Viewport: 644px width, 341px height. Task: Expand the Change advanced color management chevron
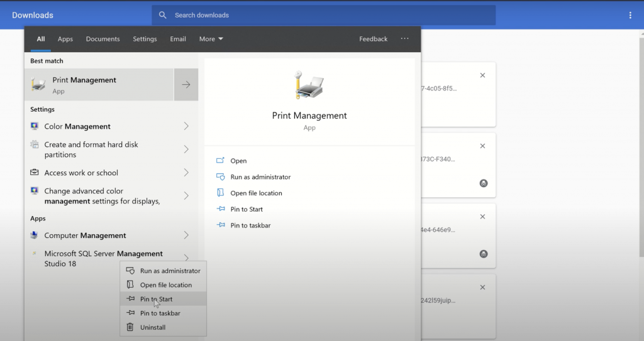pyautogui.click(x=186, y=196)
